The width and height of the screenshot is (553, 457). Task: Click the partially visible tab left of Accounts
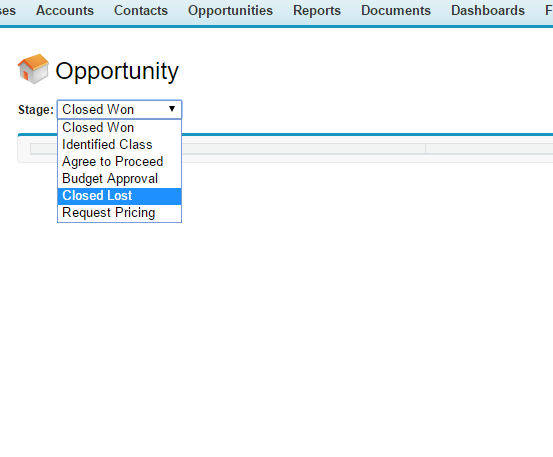point(7,11)
